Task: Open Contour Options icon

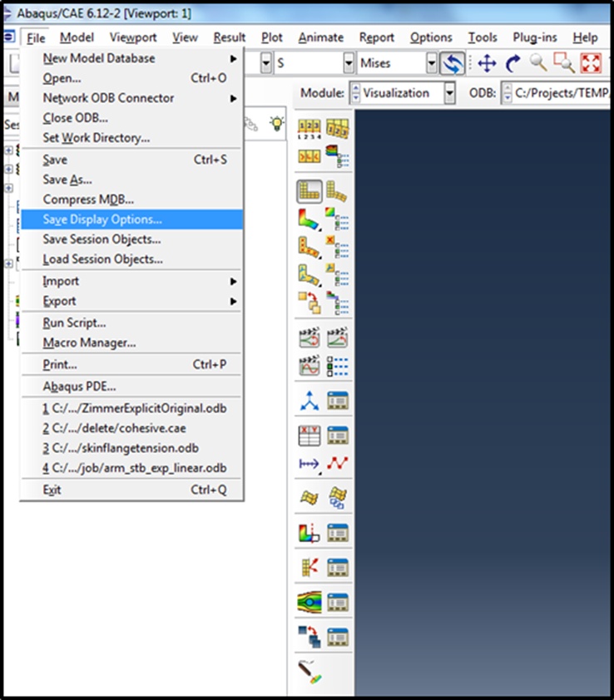Action: [x=338, y=219]
